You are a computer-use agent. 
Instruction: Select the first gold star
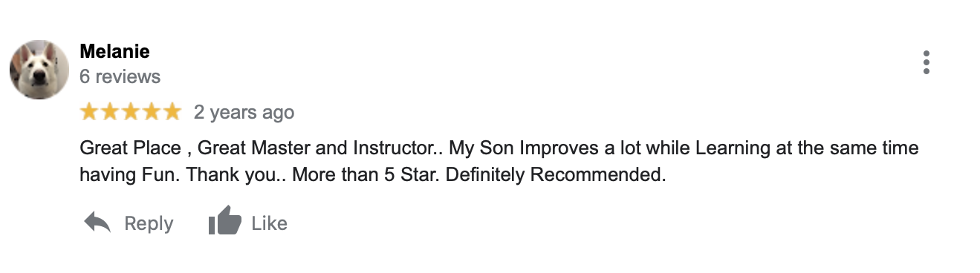[90, 112]
